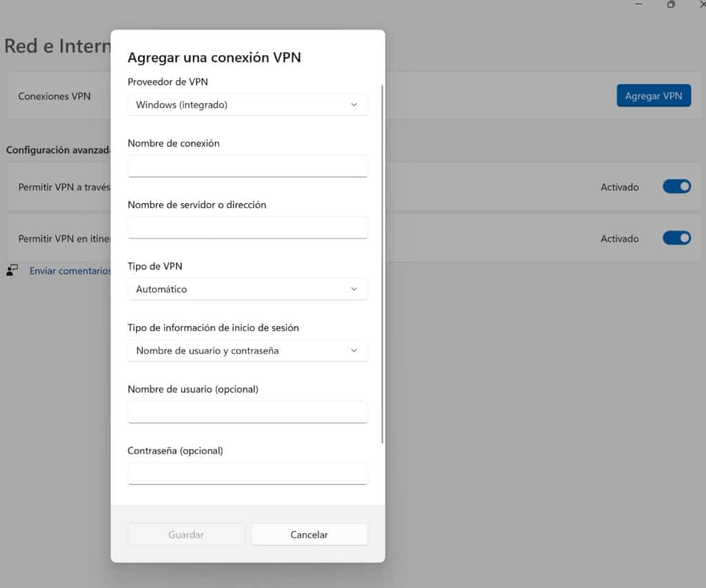Click the Guardar button
The height and width of the screenshot is (588, 706).
[x=186, y=534]
